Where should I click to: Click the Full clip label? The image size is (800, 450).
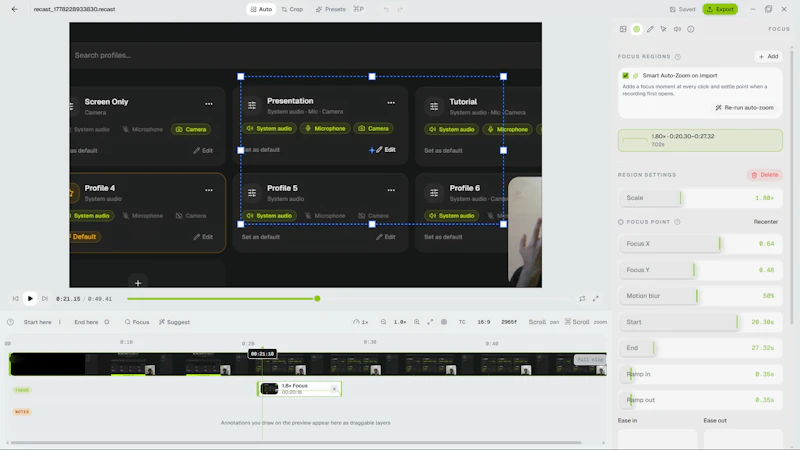590,360
